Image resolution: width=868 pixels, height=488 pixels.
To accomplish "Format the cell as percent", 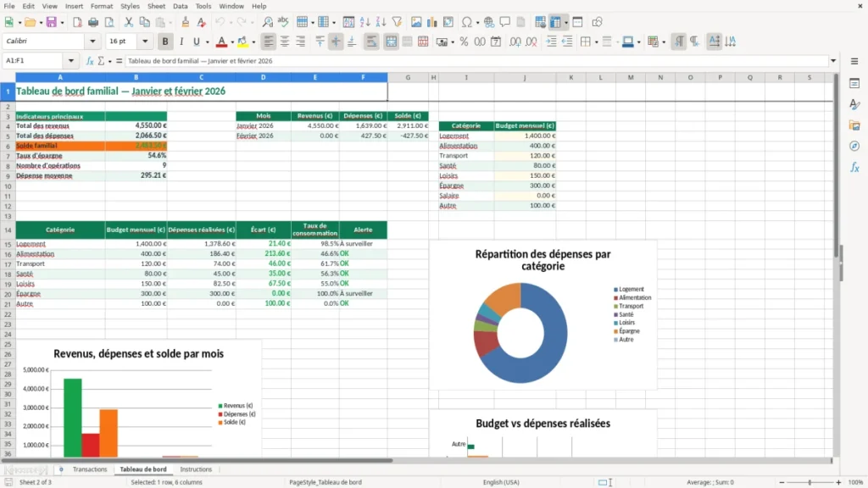I will coord(464,42).
